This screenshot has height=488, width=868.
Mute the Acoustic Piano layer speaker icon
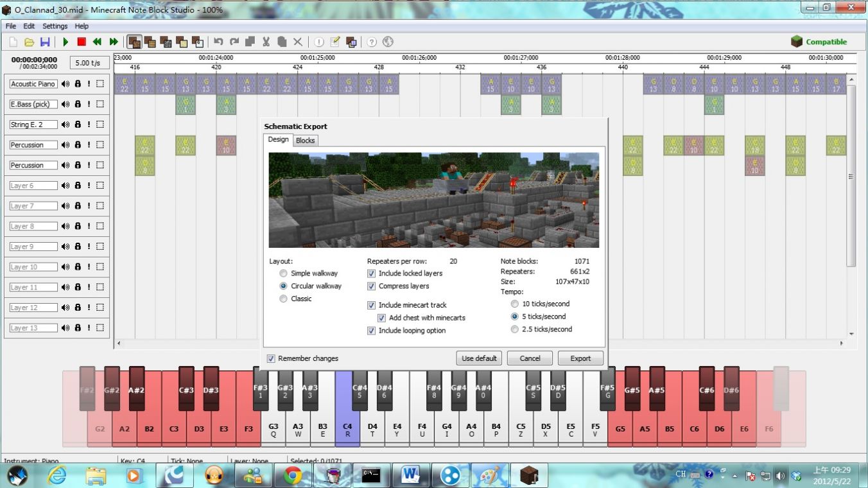click(x=65, y=84)
